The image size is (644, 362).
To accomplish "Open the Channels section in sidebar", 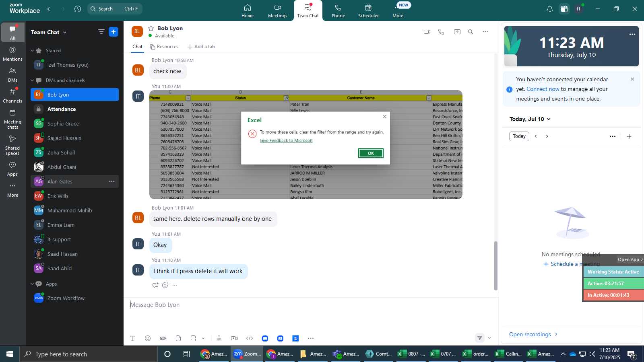I will click(12, 96).
